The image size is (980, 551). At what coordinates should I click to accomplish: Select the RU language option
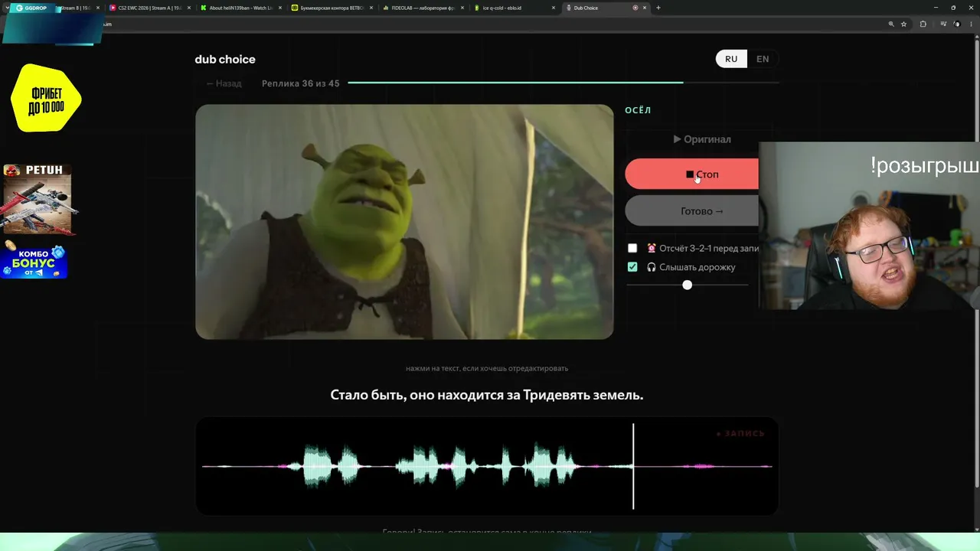(x=731, y=59)
